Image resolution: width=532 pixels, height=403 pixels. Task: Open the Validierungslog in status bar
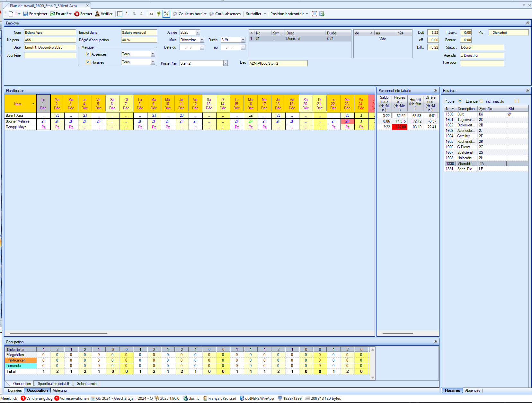[x=37, y=398]
